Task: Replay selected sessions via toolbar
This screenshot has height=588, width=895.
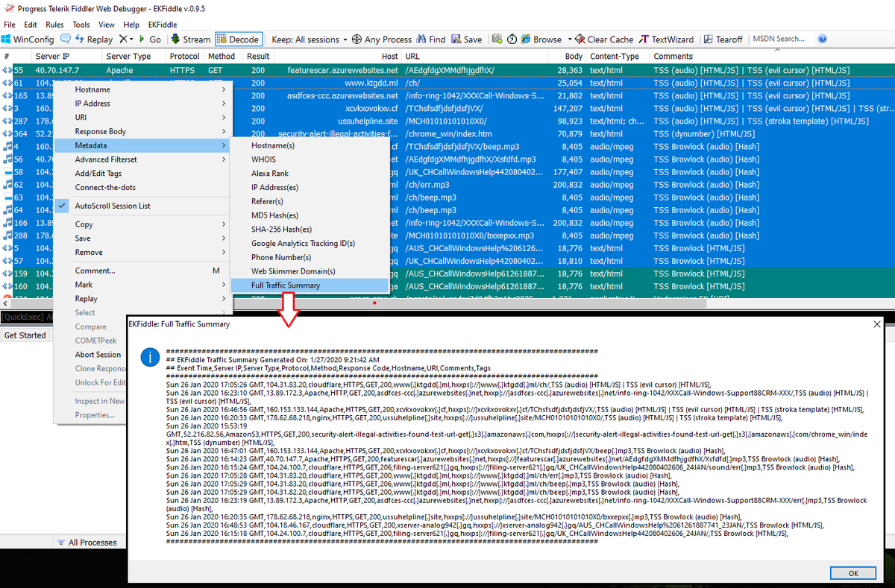Action: [x=92, y=39]
